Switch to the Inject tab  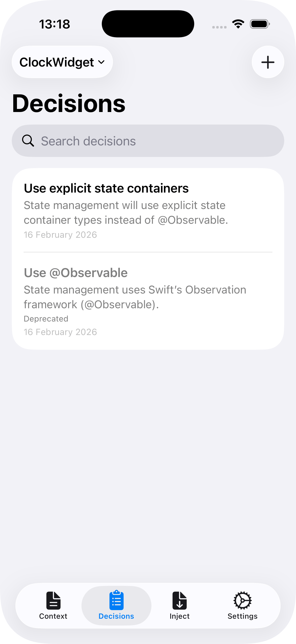tap(180, 605)
